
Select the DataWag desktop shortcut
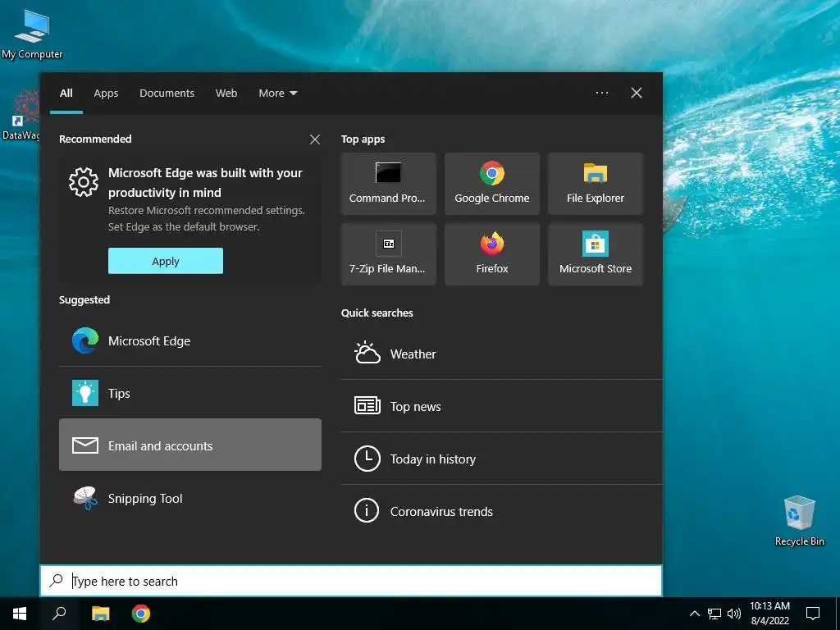click(x=21, y=115)
